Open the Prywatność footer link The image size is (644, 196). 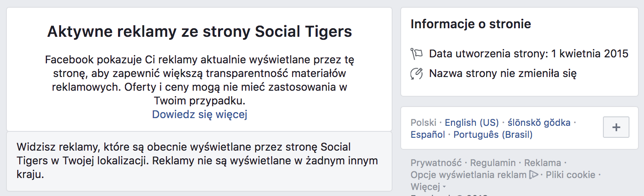tap(436, 163)
